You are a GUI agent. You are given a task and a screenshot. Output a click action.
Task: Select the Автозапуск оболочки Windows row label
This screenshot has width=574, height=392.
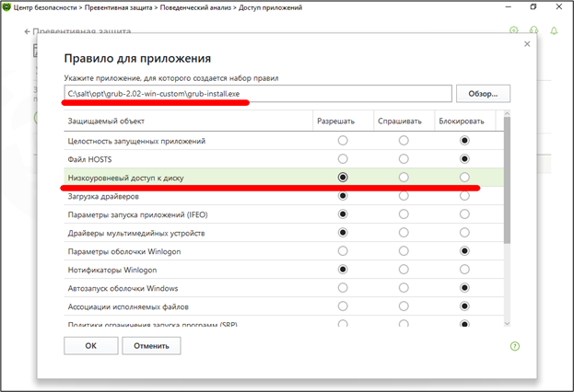coord(123,288)
